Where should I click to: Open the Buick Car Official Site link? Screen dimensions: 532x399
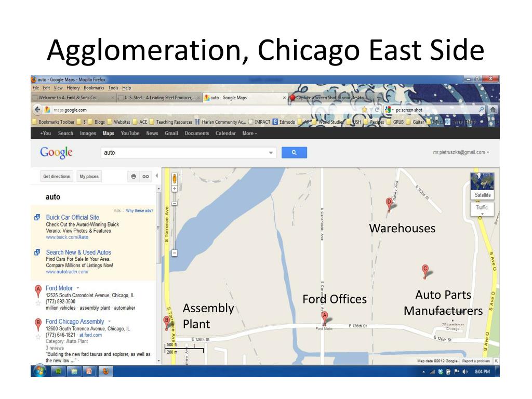tap(73, 217)
